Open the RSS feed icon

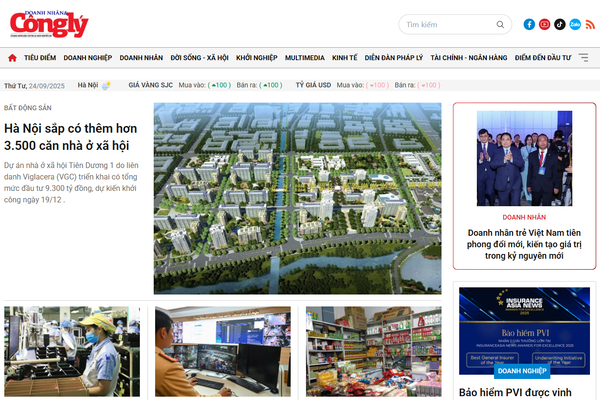(590, 24)
